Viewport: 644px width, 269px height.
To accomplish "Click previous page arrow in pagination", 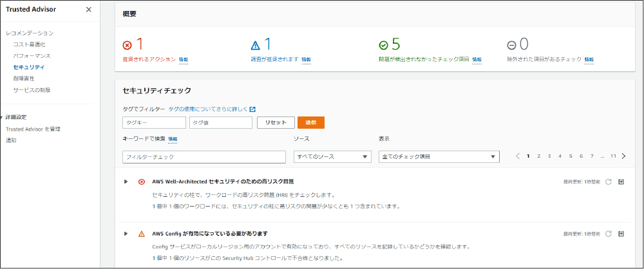I will (x=518, y=156).
